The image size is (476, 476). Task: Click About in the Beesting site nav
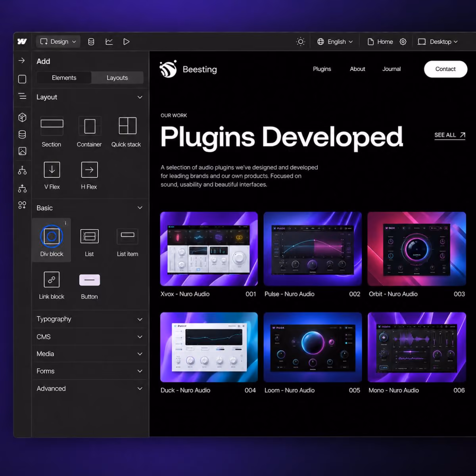click(x=357, y=69)
